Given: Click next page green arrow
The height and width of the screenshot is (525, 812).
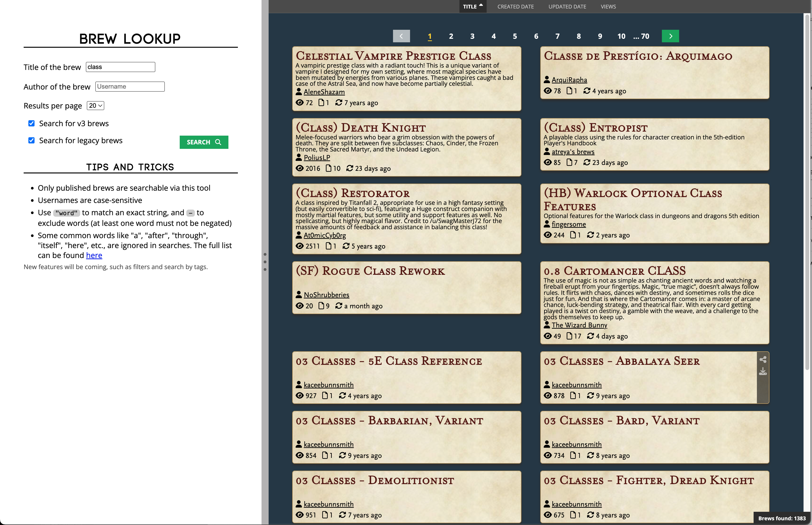Looking at the screenshot, I should point(670,36).
